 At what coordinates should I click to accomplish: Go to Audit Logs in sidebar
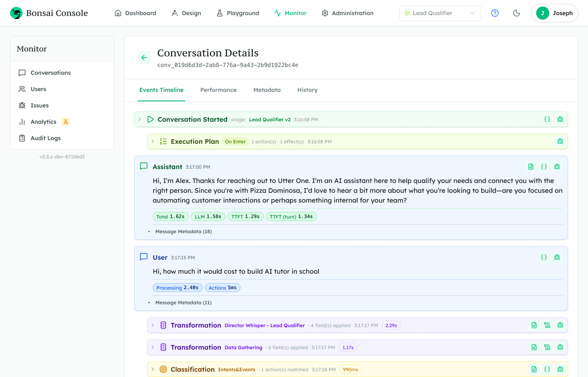coord(45,138)
